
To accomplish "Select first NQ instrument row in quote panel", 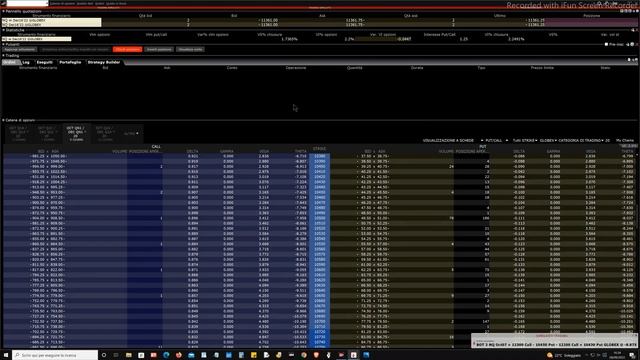I will (x=51, y=20).
